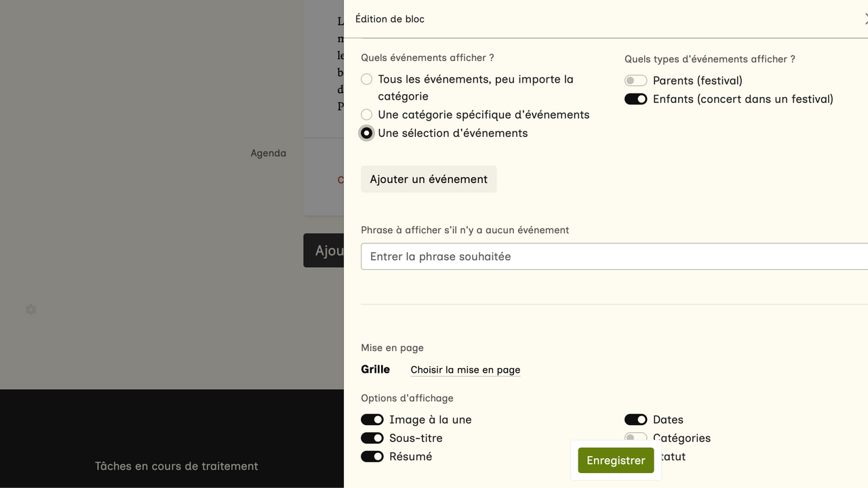The image size is (868, 488).
Task: Open 'Tâches en cours de traitement' footer
Action: pos(176,466)
